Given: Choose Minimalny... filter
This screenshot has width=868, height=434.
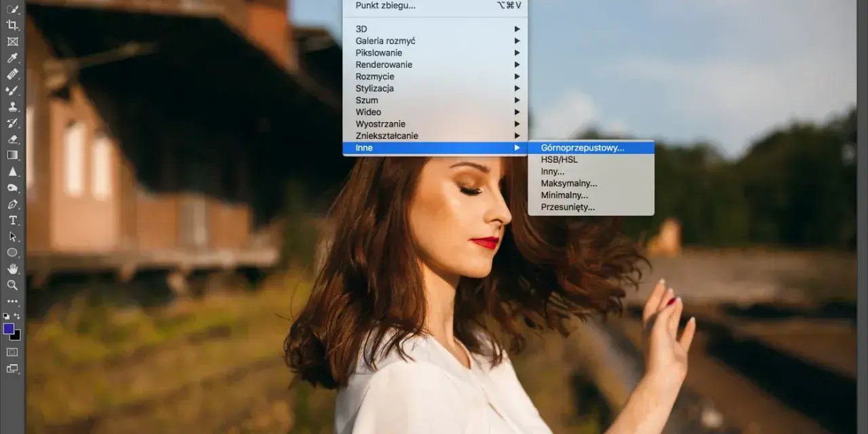Looking at the screenshot, I should pos(591,195).
